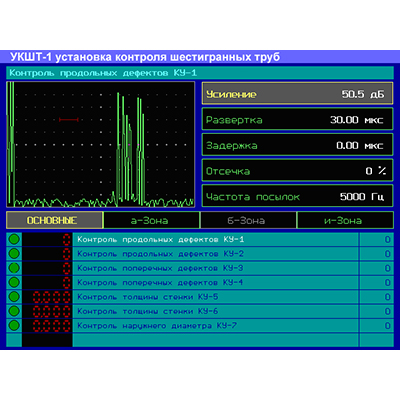
Task: Click green status indicator for КУ-5
Action: (x=14, y=297)
